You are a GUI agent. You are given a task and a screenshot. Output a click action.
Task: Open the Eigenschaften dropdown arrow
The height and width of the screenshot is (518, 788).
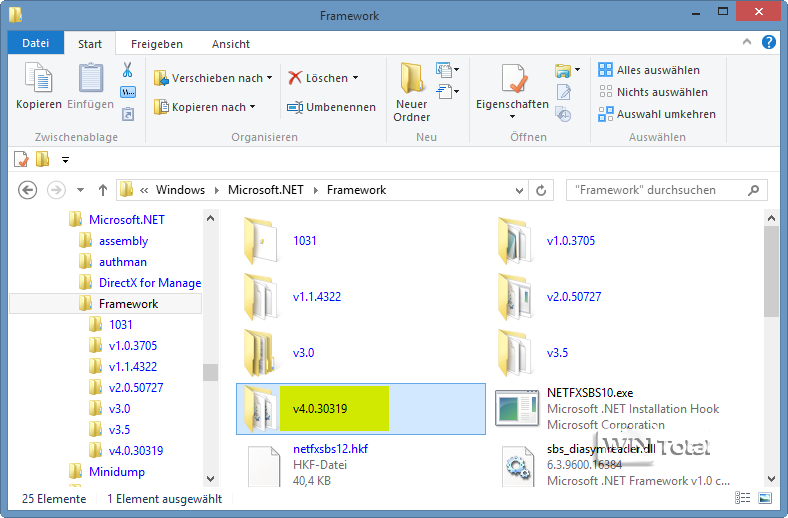point(512,117)
